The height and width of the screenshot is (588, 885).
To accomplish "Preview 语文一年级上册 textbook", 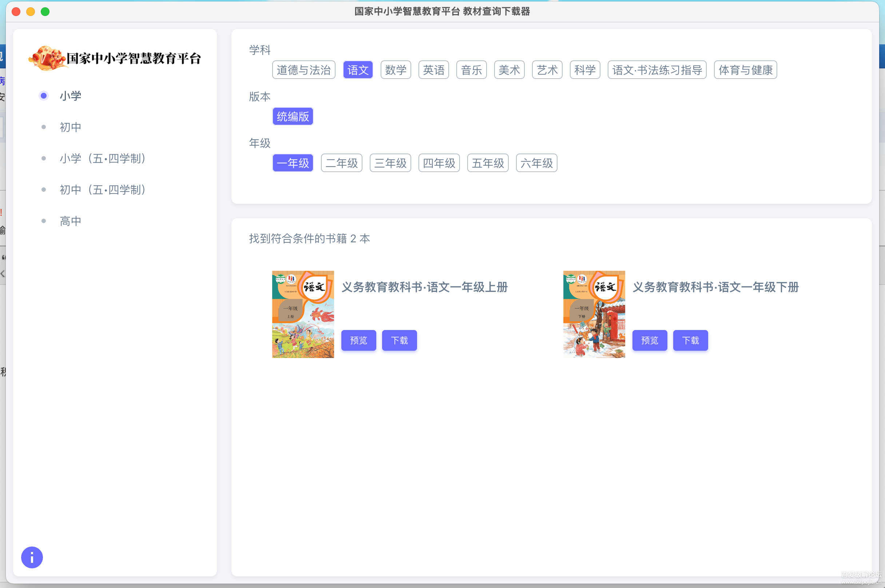I will pos(358,340).
